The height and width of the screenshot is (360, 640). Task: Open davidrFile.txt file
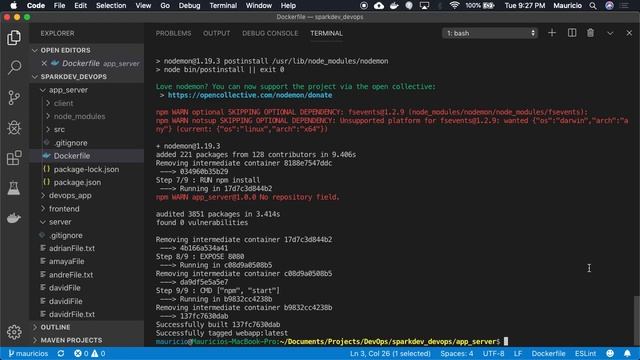[x=72, y=314]
